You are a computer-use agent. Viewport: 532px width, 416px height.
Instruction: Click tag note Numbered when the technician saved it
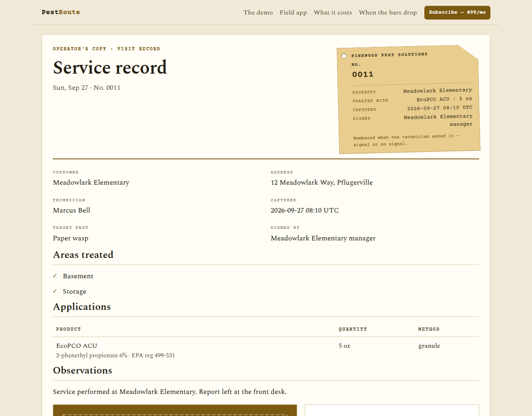point(406,140)
